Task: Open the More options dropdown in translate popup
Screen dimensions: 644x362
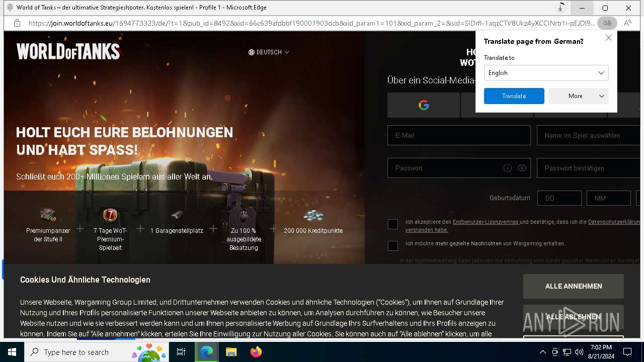Action: 579,96
